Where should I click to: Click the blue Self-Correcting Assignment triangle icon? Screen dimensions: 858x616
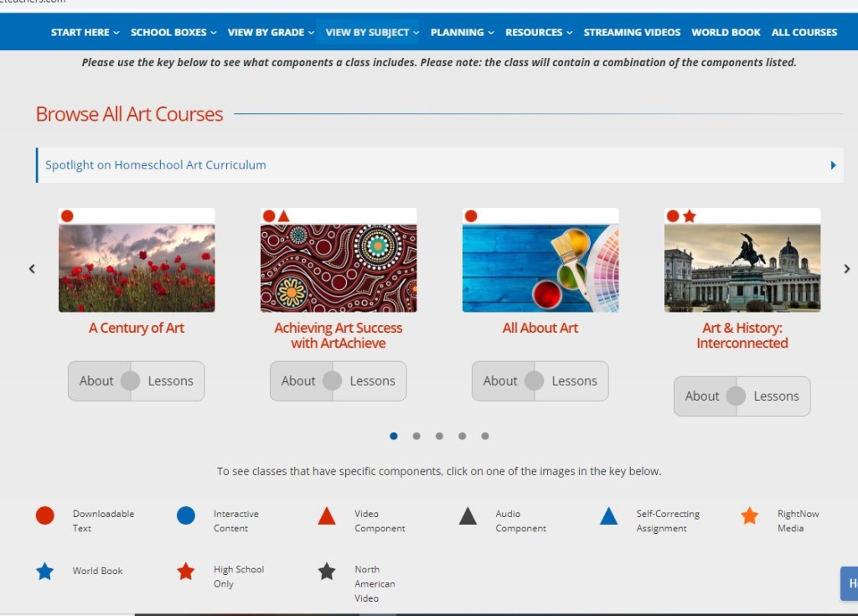pyautogui.click(x=609, y=516)
